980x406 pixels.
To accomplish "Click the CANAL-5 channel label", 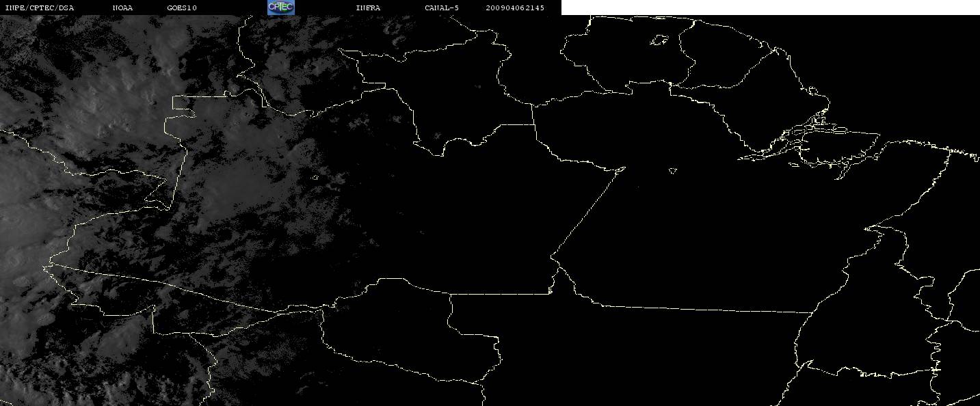I will click(x=442, y=8).
